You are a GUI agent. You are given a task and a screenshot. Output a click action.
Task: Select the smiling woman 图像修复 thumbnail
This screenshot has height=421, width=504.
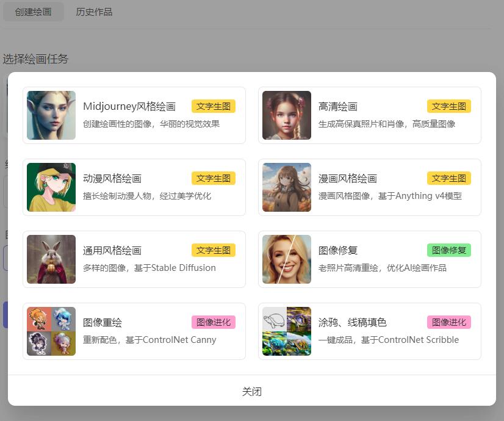pos(287,259)
